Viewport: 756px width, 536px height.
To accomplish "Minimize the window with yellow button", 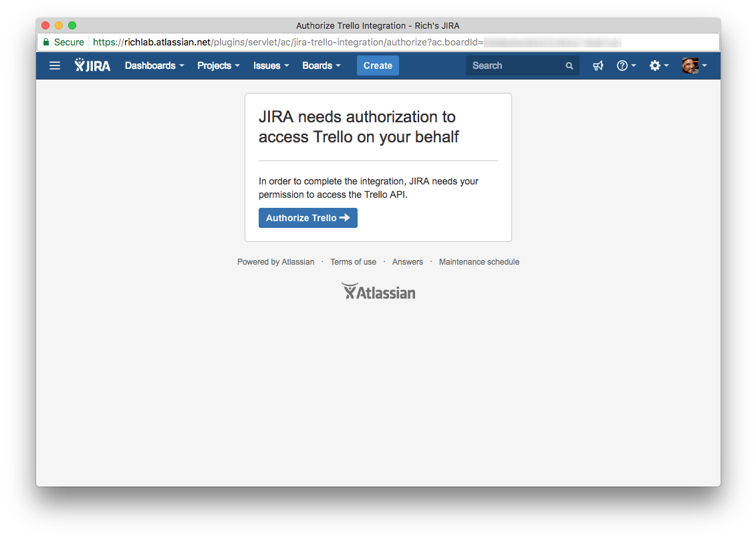I will [59, 25].
